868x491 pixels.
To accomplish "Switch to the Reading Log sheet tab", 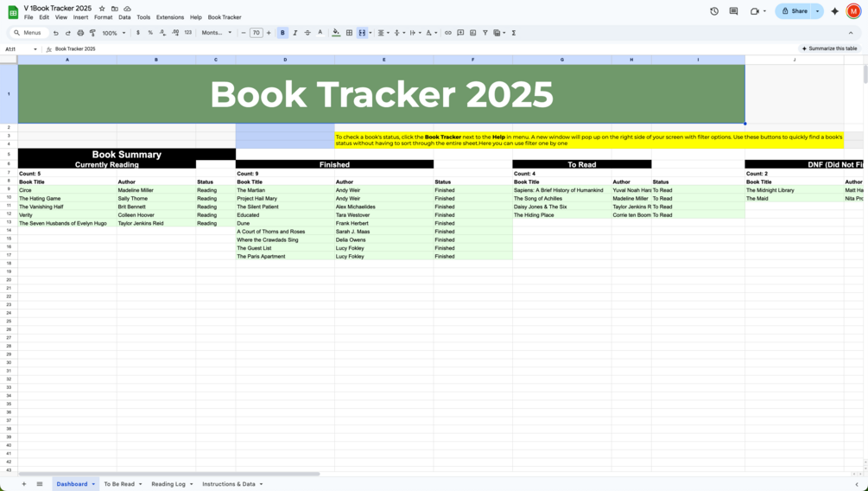I will click(x=168, y=484).
